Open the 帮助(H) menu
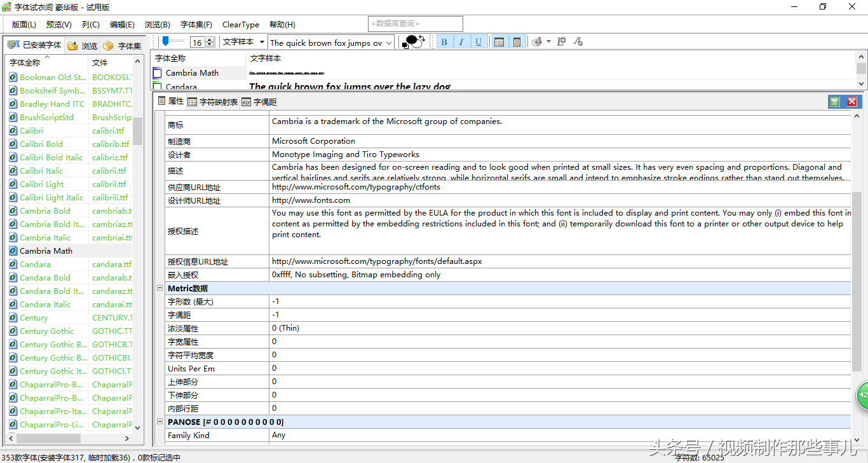 pos(282,24)
